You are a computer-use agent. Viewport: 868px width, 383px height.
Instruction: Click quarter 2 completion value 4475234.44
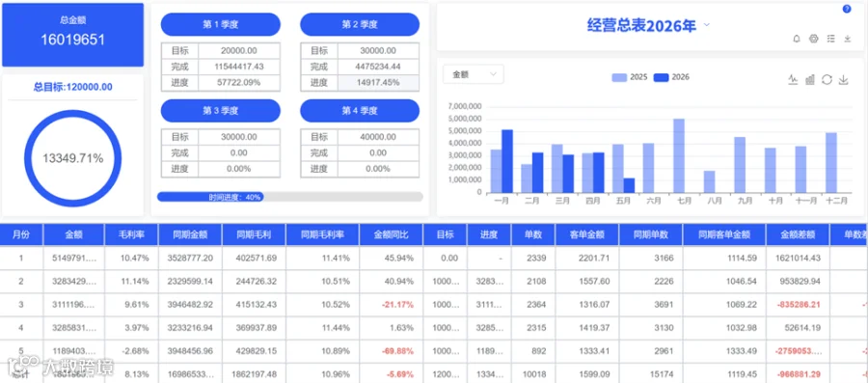379,67
